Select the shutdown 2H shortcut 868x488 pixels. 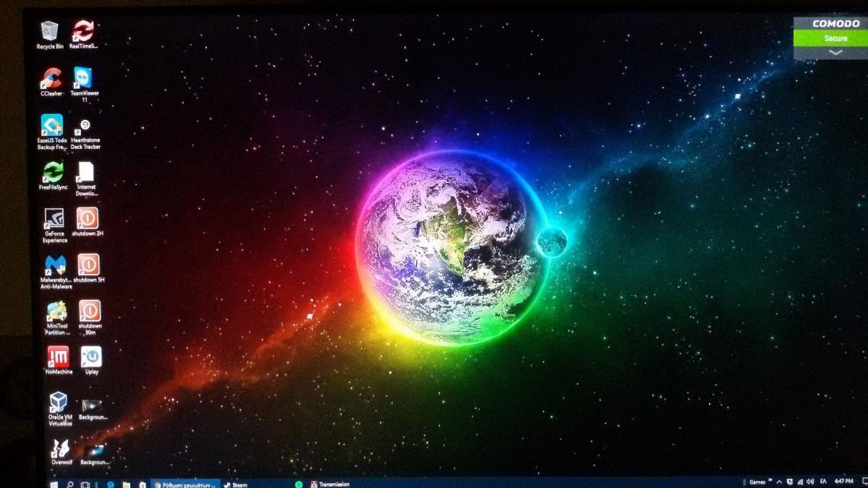point(88,223)
